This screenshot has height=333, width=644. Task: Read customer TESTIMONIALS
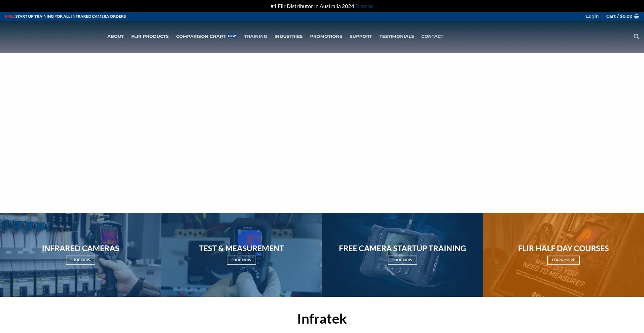tap(397, 36)
